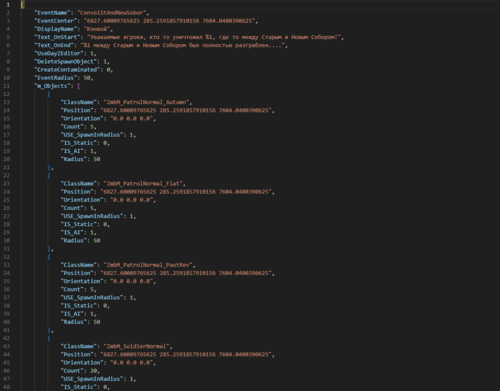Click the opening brace on line 12
The width and height of the screenshot is (500, 391).
49,94
